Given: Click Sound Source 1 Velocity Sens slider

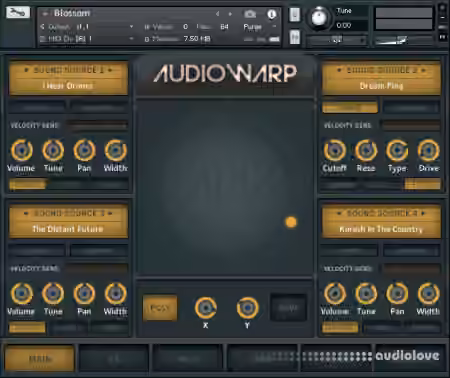Looking at the screenshot, I should tap(97, 125).
